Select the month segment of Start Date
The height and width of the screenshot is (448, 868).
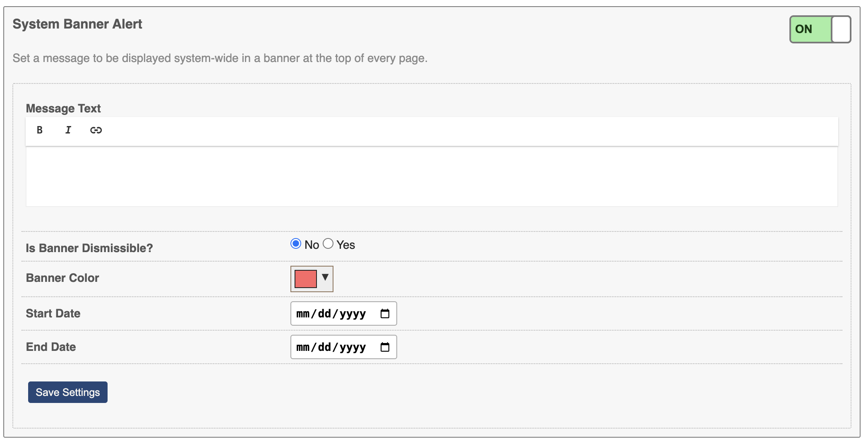click(303, 314)
